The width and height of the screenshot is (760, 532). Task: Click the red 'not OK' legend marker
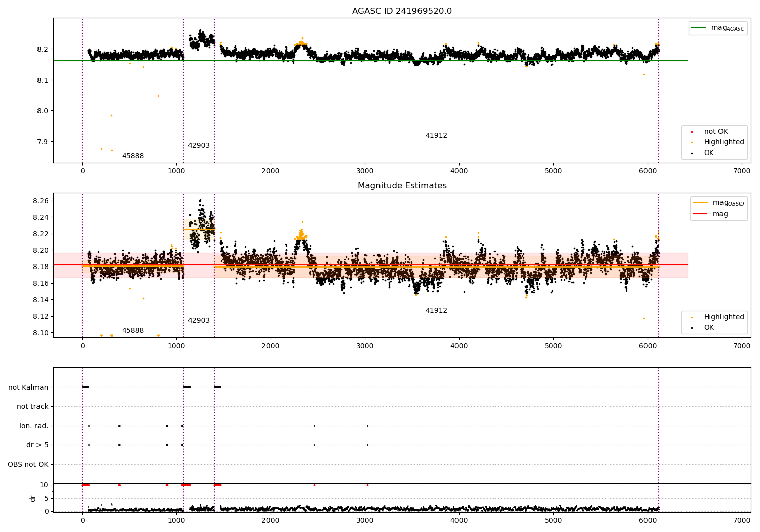point(692,132)
